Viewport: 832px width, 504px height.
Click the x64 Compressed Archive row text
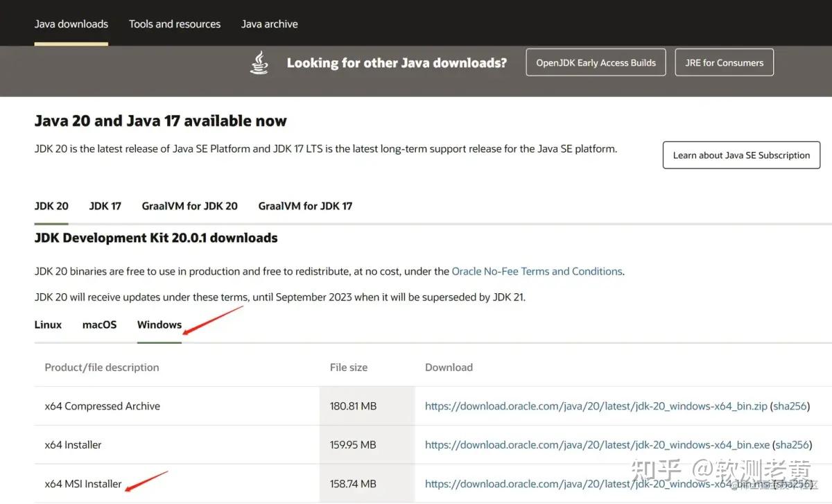103,406
